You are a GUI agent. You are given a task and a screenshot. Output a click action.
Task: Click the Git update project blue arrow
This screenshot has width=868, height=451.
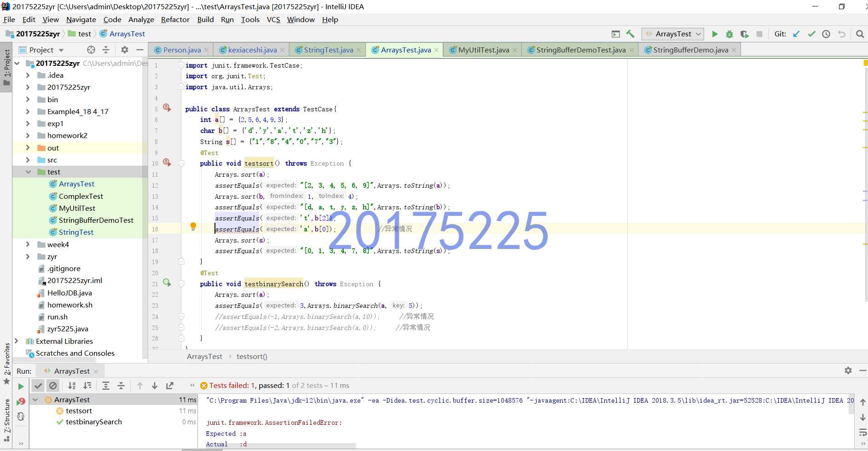tap(797, 34)
